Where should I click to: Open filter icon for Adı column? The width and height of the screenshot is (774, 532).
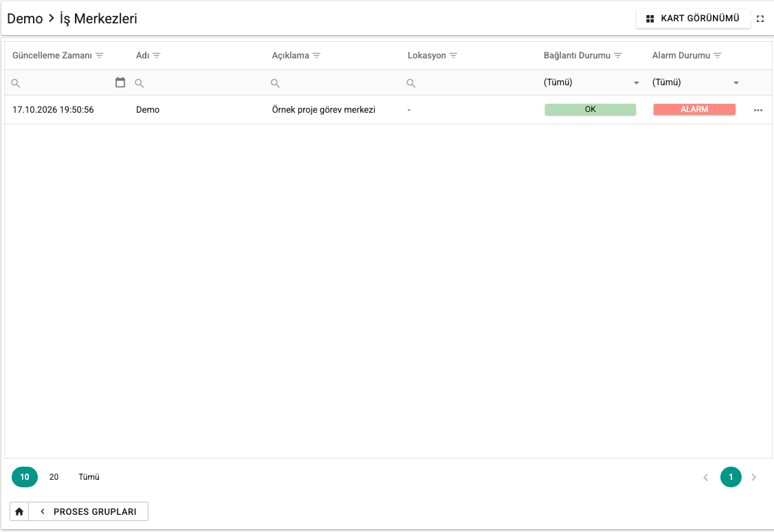(x=157, y=56)
